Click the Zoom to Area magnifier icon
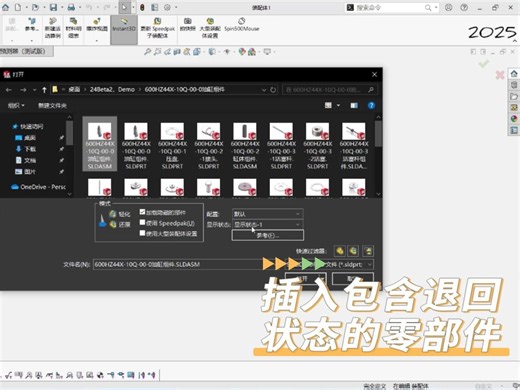Screen dimensions: 520x390 (x=157, y=52)
